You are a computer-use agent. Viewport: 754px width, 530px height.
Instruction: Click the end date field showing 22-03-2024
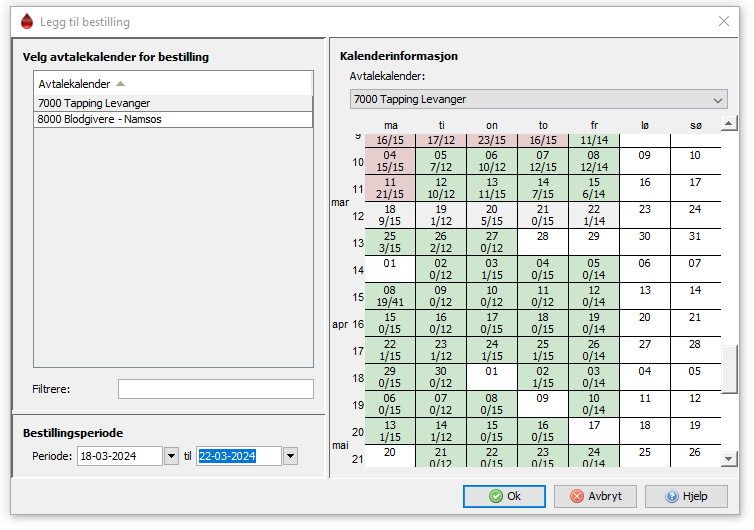[239, 456]
